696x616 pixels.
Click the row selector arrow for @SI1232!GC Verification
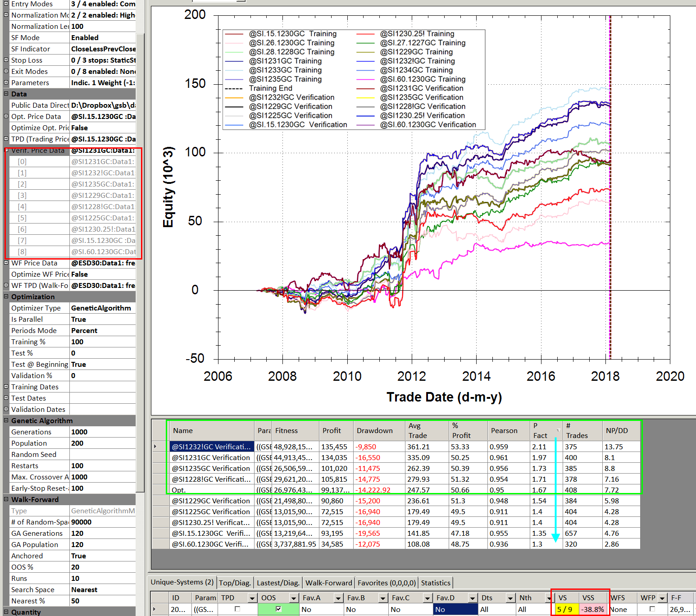click(x=155, y=447)
